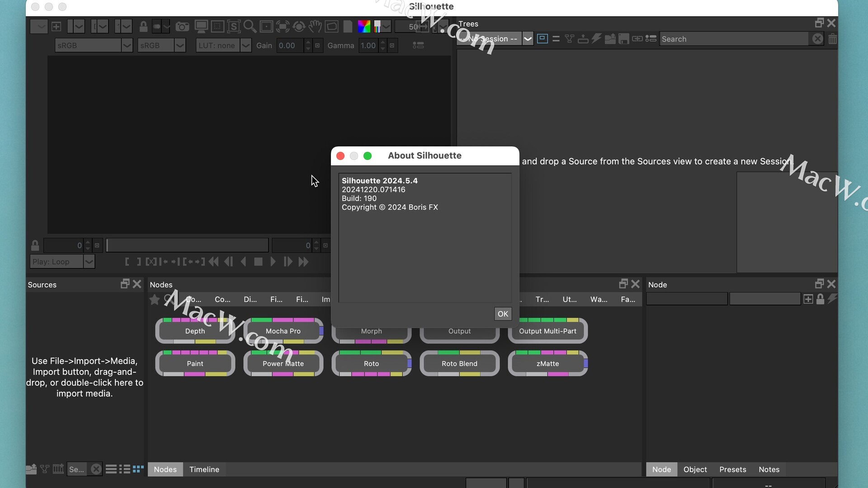Jump to last frame with fast-forward button
The width and height of the screenshot is (868, 488).
click(x=303, y=262)
